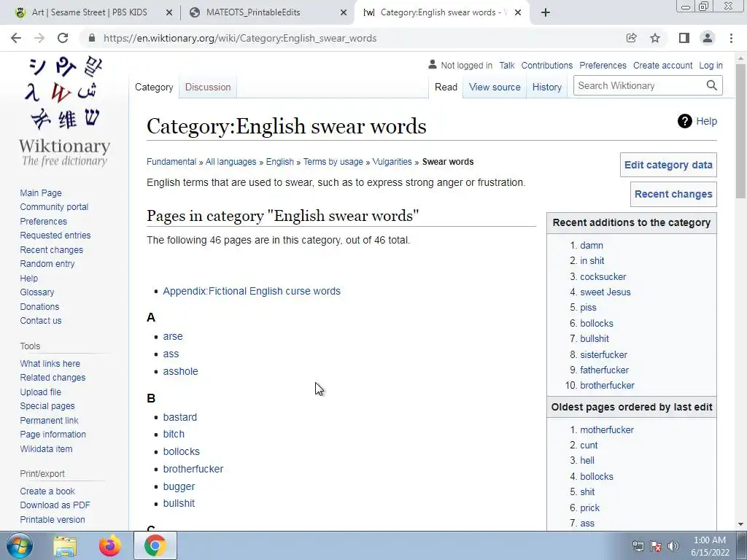Click the Talk link at top

click(x=507, y=65)
